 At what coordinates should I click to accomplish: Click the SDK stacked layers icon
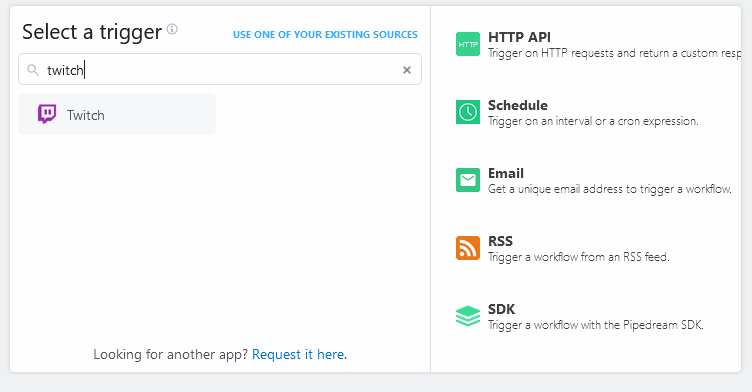tap(468, 316)
